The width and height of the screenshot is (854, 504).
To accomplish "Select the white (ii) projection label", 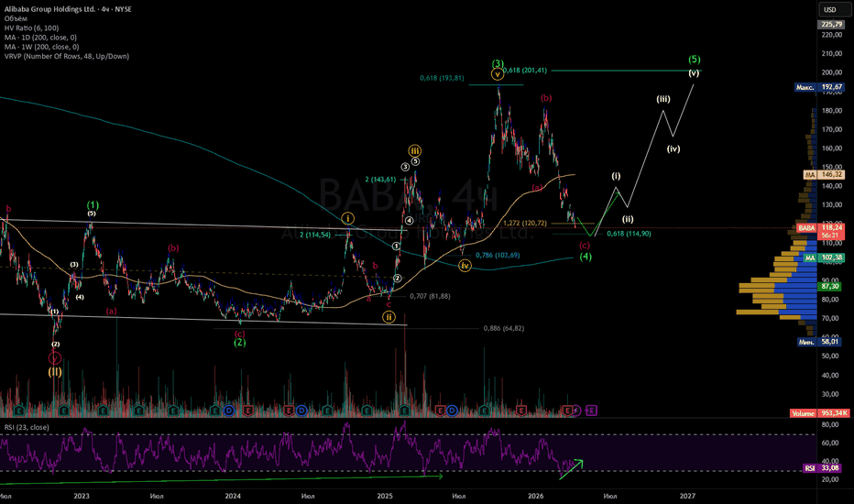I will click(628, 220).
